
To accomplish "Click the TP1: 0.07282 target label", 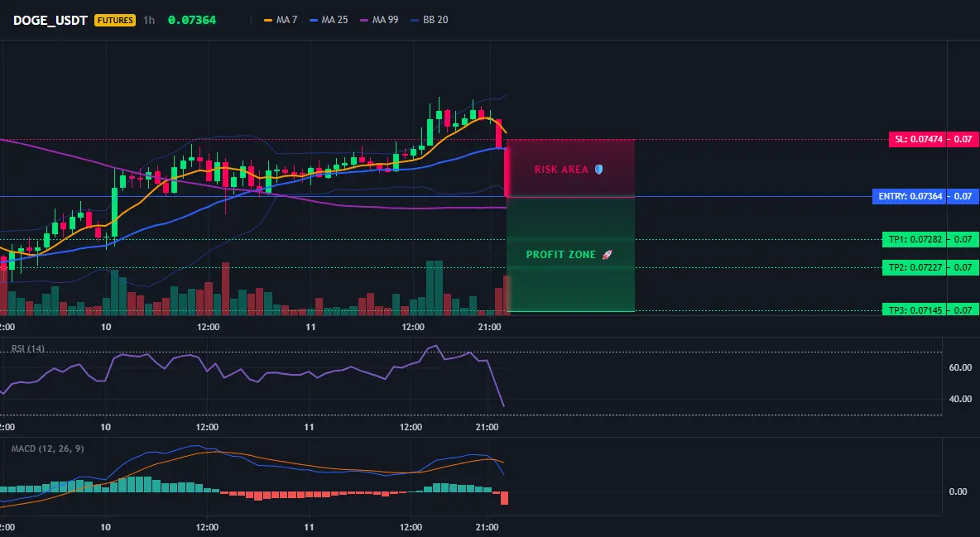I will [x=914, y=239].
